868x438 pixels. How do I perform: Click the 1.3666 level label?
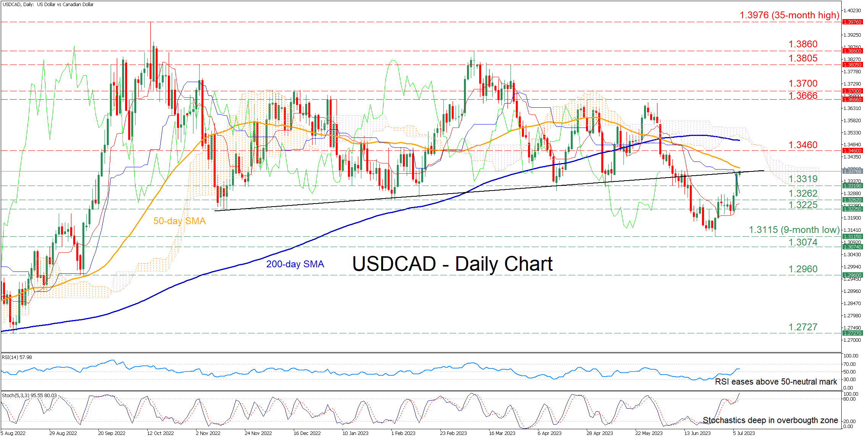pos(803,95)
